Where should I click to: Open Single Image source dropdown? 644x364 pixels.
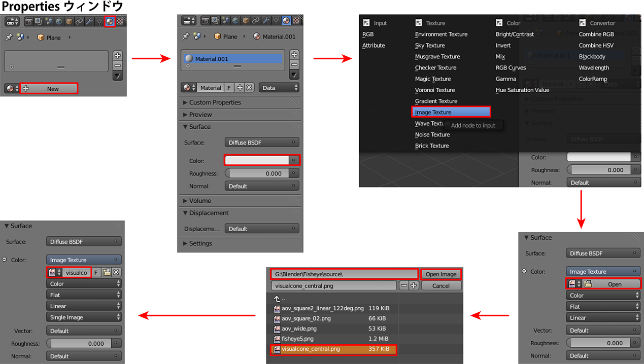click(84, 317)
